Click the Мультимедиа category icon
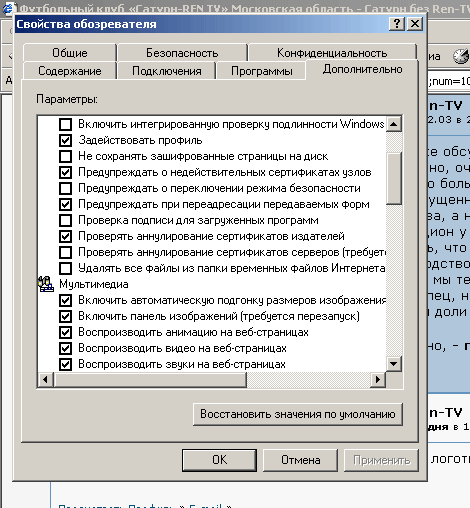The width and height of the screenshot is (470, 508). 45,284
